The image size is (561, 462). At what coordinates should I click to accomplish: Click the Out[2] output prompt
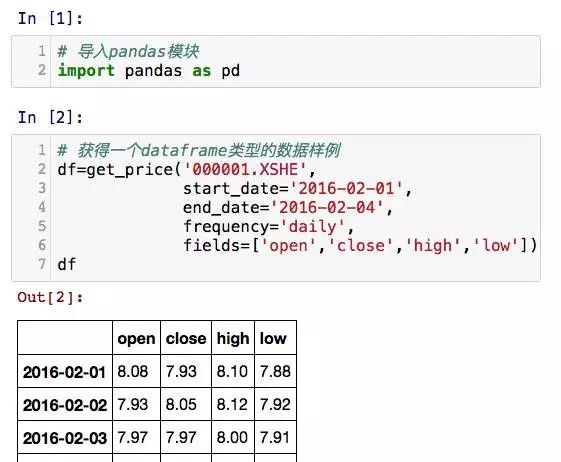[x=50, y=297]
